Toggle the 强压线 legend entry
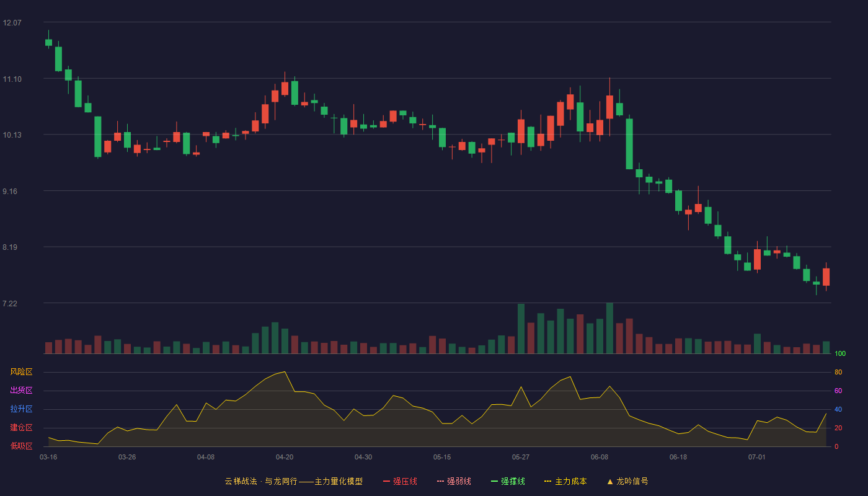 click(400, 481)
